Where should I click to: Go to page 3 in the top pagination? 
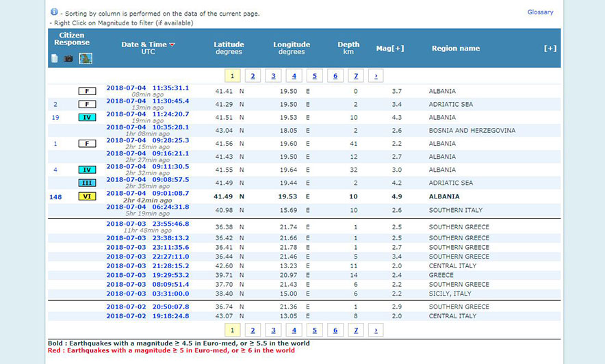tap(273, 76)
